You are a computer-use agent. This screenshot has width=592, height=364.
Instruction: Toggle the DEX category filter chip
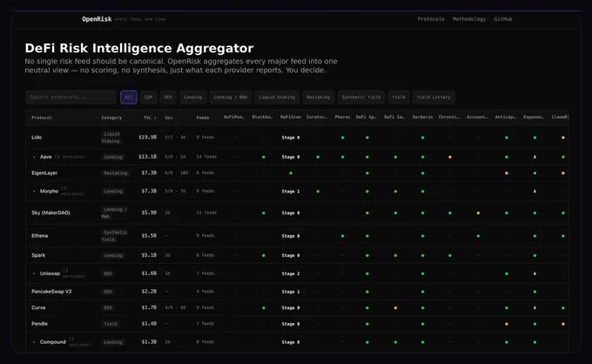(x=168, y=97)
